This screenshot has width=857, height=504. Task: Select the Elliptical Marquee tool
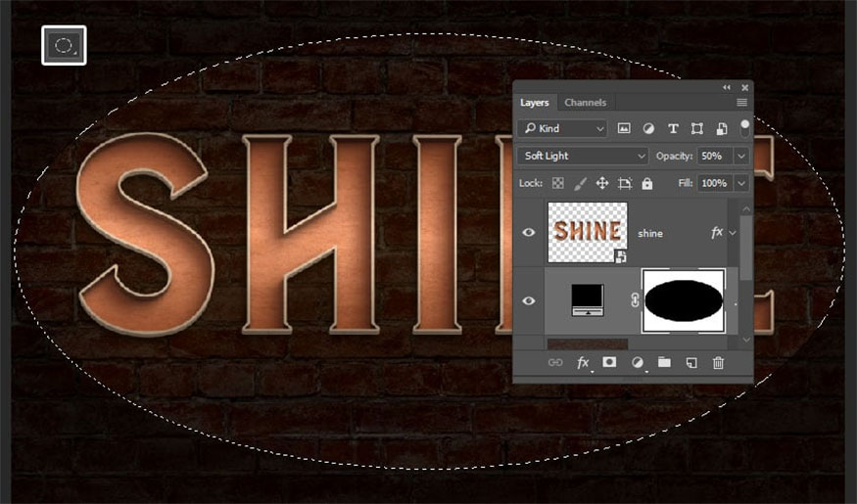[x=64, y=45]
